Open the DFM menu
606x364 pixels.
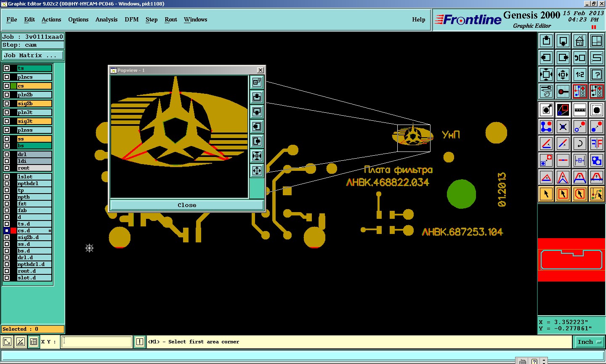(132, 20)
